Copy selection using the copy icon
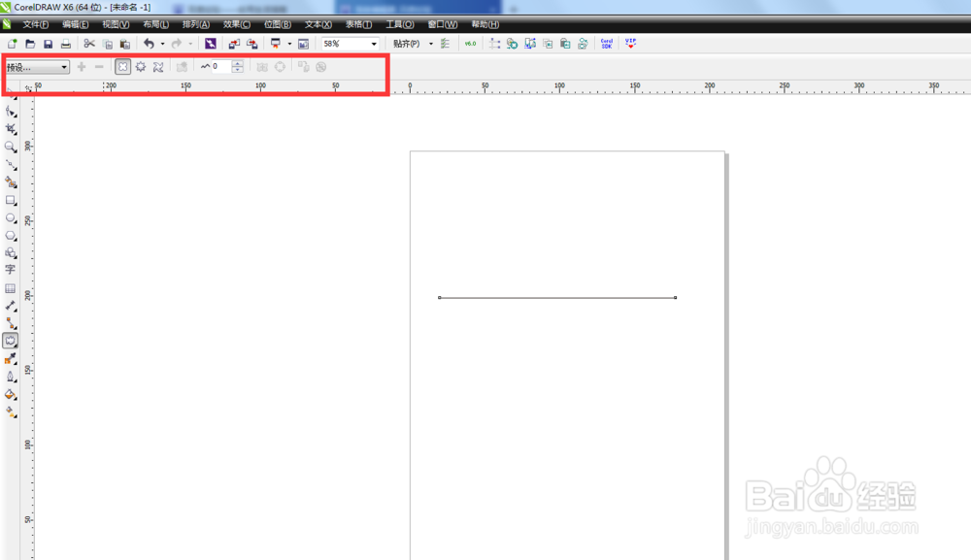Image resolution: width=971 pixels, height=560 pixels. point(107,44)
